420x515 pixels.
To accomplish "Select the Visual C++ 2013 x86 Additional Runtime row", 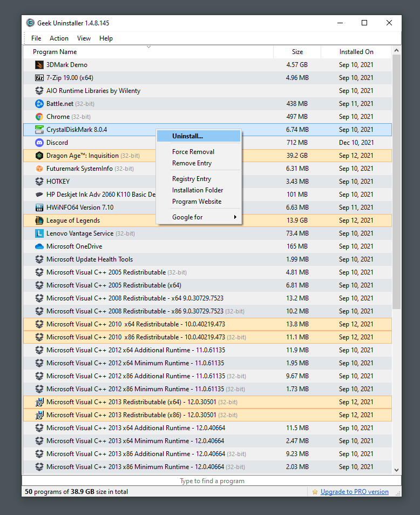I will [x=207, y=454].
